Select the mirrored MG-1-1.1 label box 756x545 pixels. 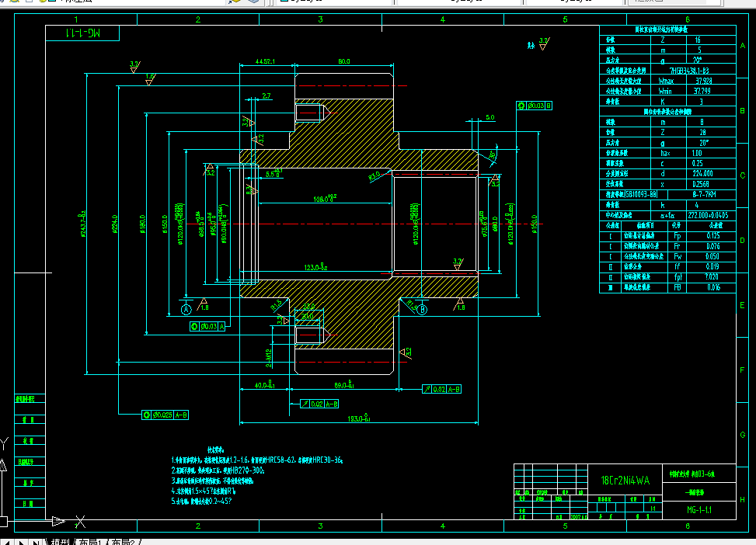(x=82, y=33)
